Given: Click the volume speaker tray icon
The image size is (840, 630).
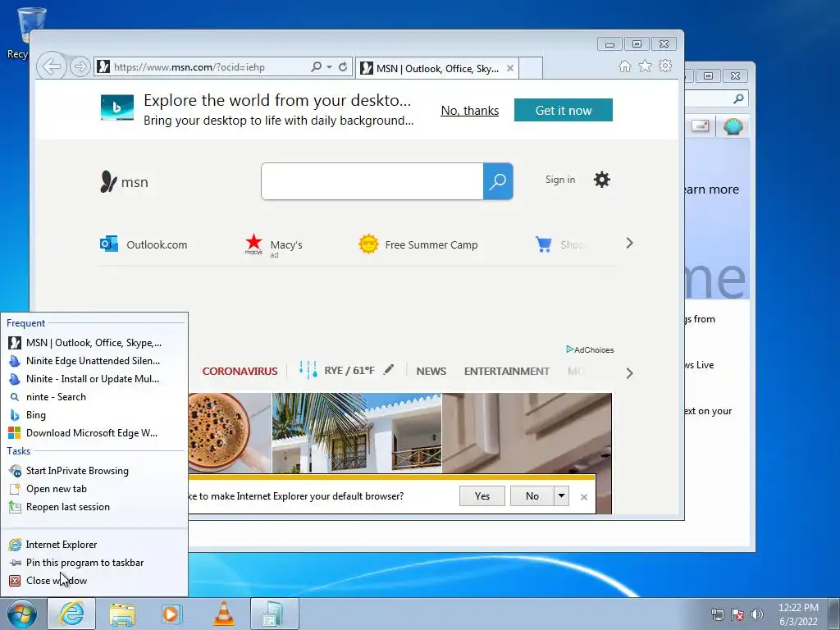Looking at the screenshot, I should click(x=757, y=614).
